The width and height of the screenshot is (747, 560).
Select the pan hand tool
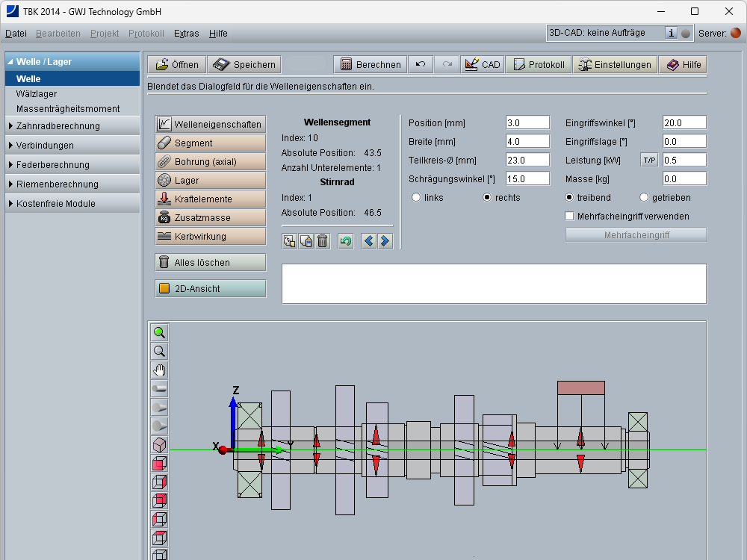pyautogui.click(x=159, y=370)
